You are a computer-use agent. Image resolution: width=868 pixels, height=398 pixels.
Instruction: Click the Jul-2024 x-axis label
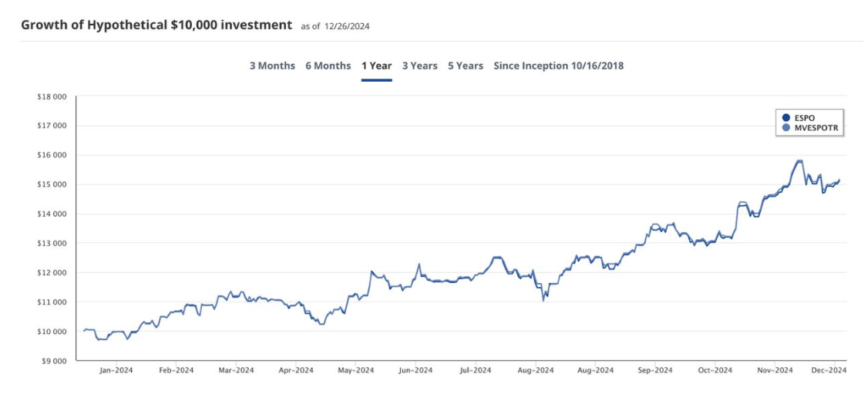[476, 370]
